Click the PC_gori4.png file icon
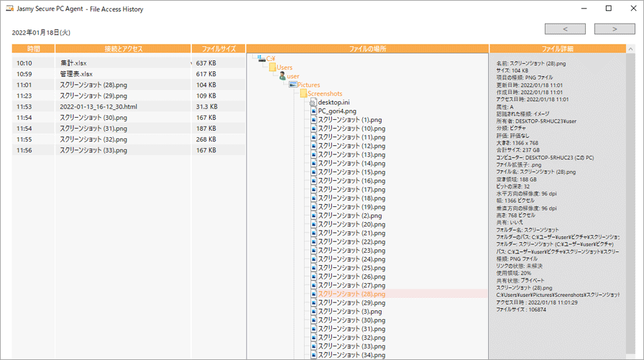Viewport: 644px width, 360px height. (x=313, y=111)
